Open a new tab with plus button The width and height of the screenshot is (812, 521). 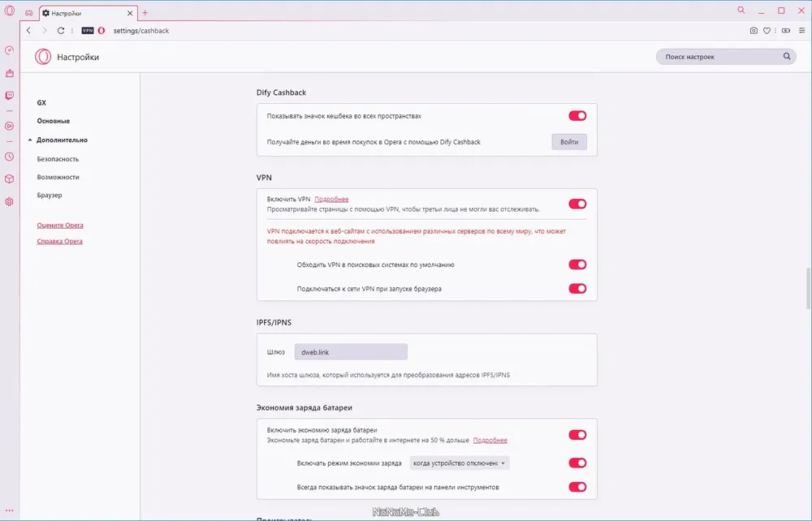145,13
